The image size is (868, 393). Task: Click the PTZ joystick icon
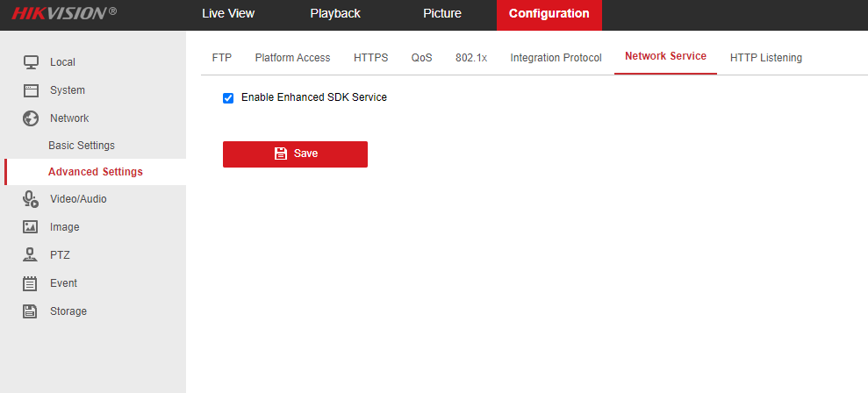click(x=31, y=255)
